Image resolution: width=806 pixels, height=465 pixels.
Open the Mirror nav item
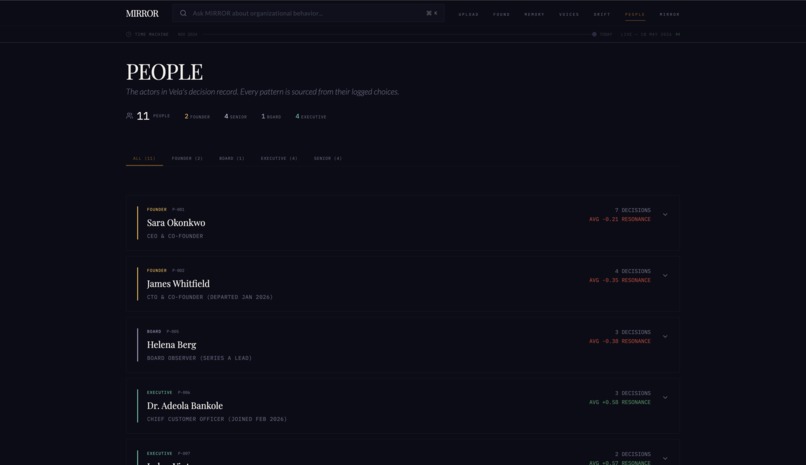pos(669,14)
